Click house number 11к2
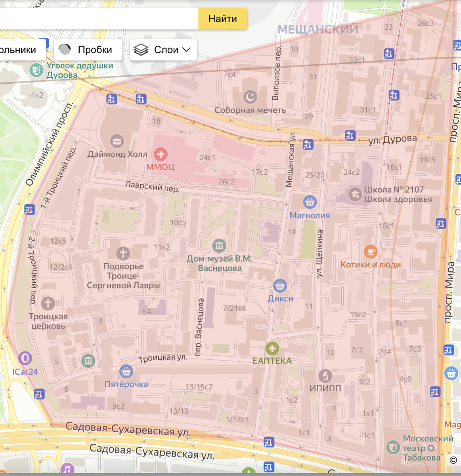 pos(162,247)
